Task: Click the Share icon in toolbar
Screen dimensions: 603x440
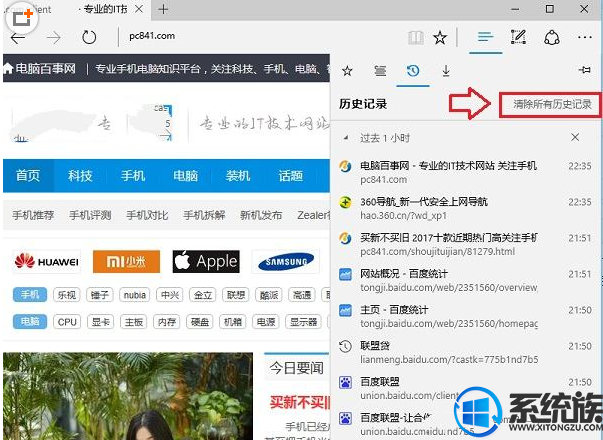Action: (552, 38)
